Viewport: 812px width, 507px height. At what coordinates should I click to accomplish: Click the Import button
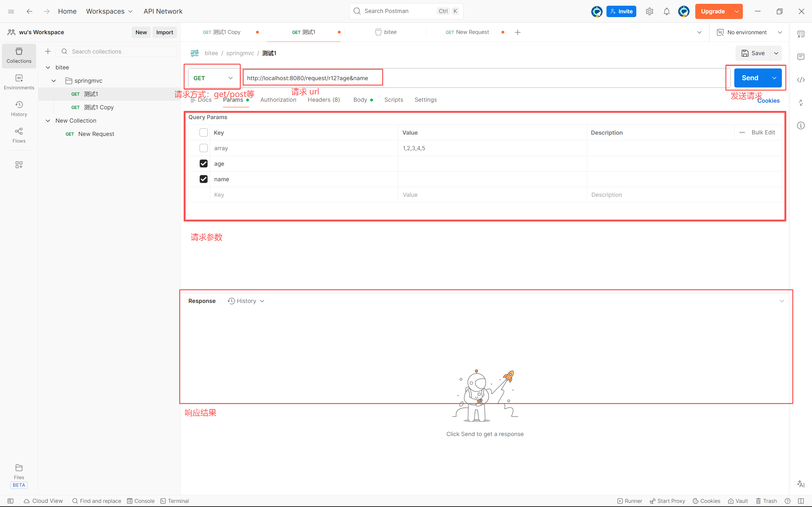pyautogui.click(x=164, y=32)
